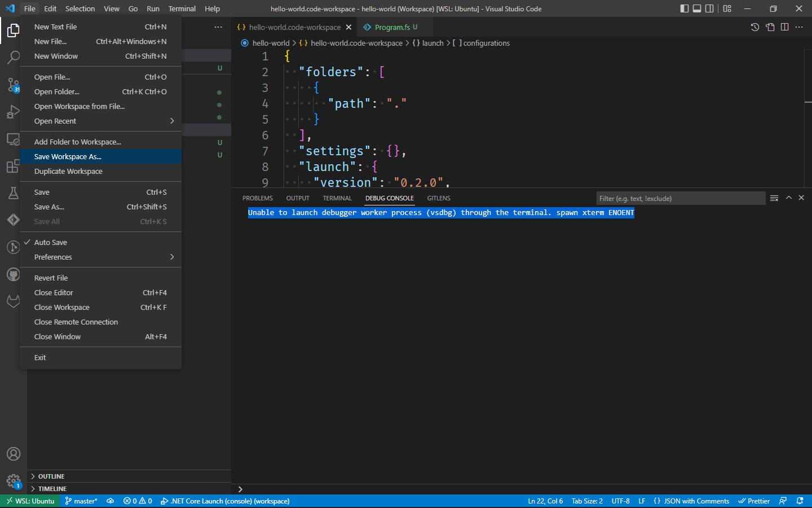Image resolution: width=812 pixels, height=508 pixels.
Task: Click the notifications bell in status bar
Action: pyautogui.click(x=800, y=501)
